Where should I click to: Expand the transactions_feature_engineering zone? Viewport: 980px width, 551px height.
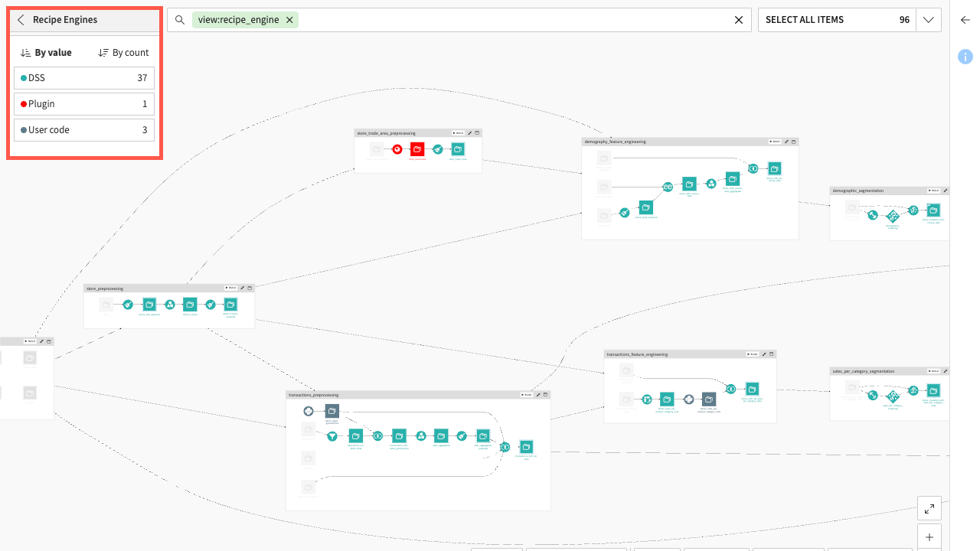[x=765, y=354]
